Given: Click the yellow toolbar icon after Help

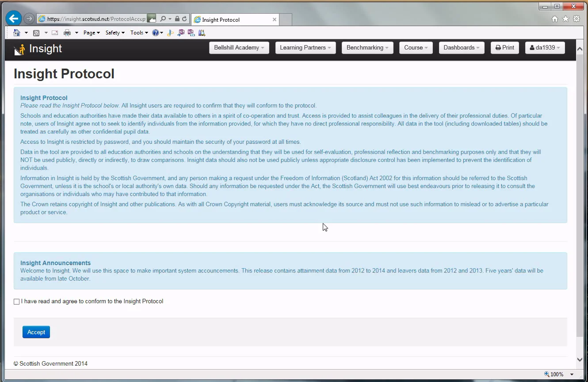Looking at the screenshot, I should coord(170,33).
